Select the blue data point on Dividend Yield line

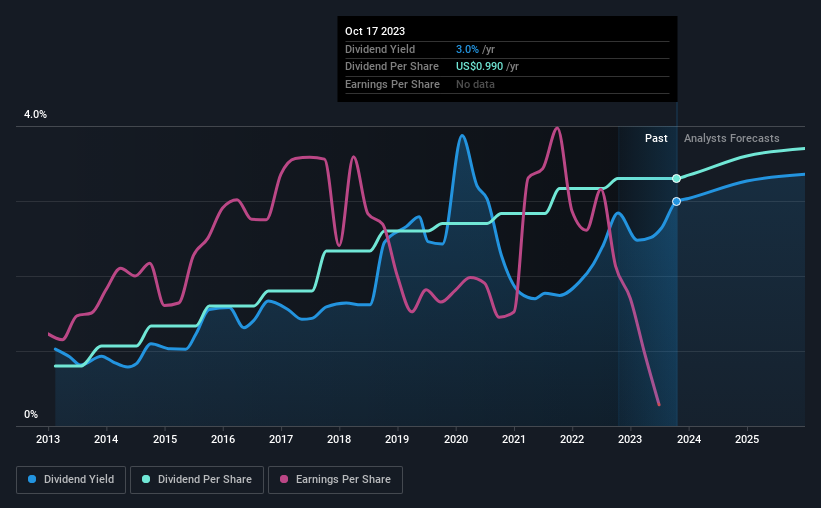(676, 201)
